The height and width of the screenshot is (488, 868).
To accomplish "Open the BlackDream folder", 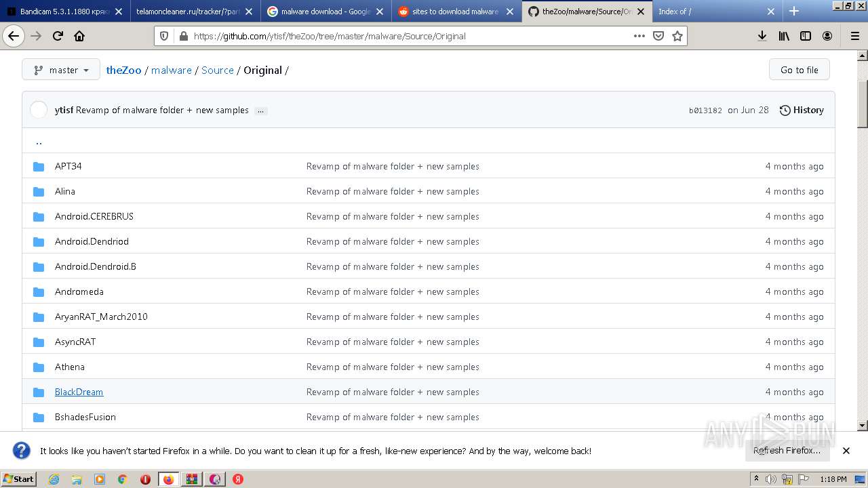I will coord(79,392).
